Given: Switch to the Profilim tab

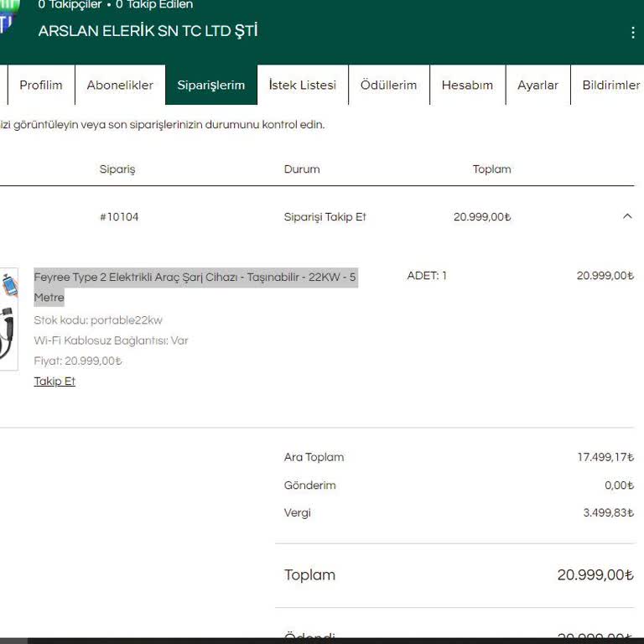Looking at the screenshot, I should coord(41,85).
